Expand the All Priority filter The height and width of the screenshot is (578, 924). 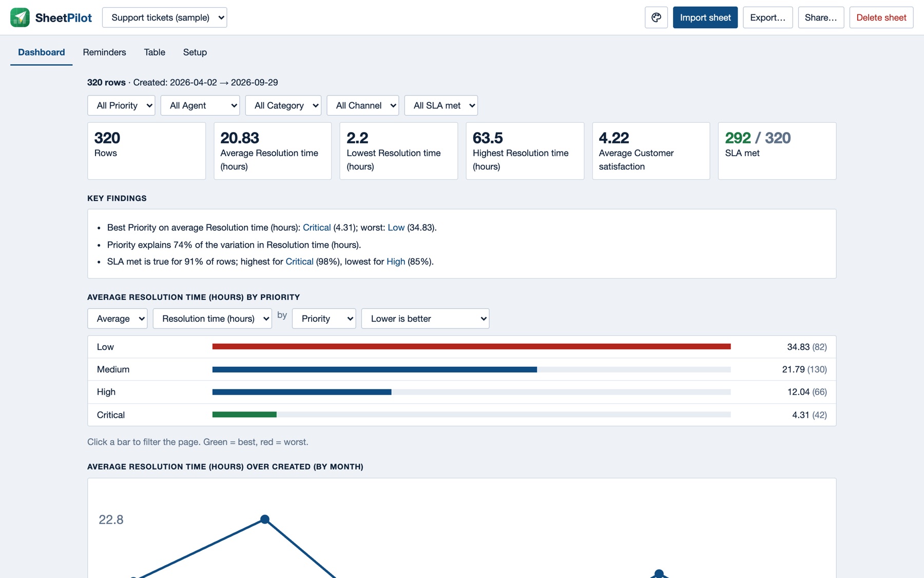[x=121, y=105]
